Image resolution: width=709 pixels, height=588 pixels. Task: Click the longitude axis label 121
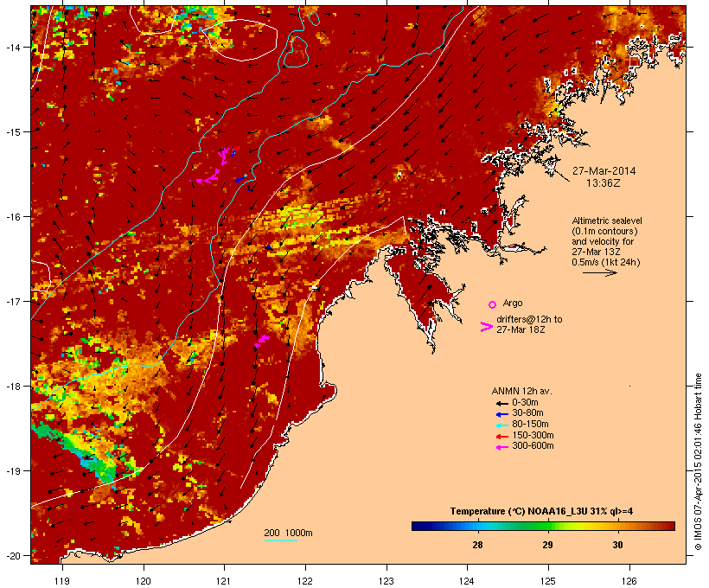pos(224,581)
